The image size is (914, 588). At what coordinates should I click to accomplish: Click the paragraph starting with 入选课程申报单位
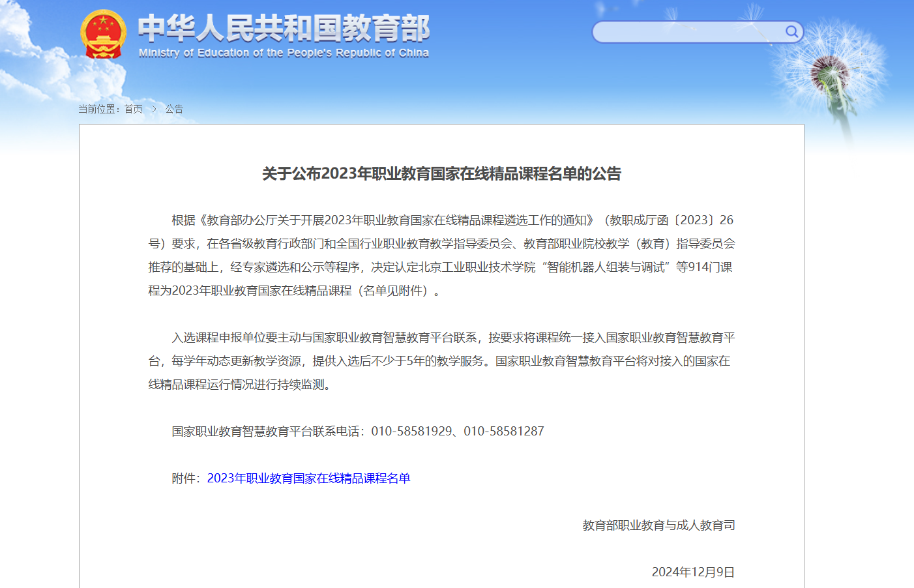click(441, 361)
